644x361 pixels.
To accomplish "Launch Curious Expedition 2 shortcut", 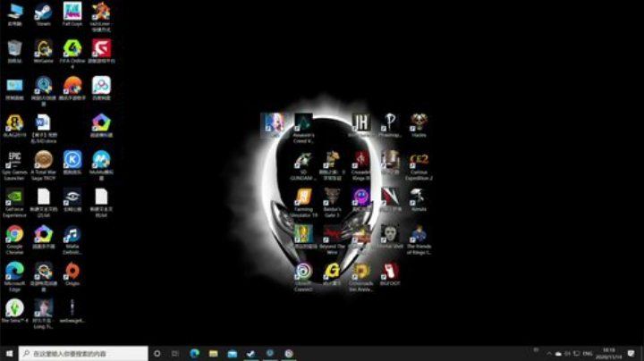I will tap(419, 165).
